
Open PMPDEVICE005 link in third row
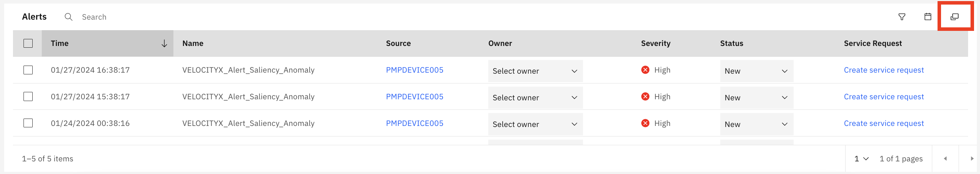click(414, 123)
